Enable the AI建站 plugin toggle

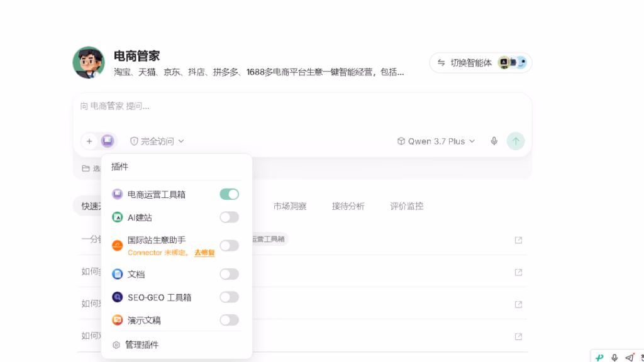(x=229, y=217)
